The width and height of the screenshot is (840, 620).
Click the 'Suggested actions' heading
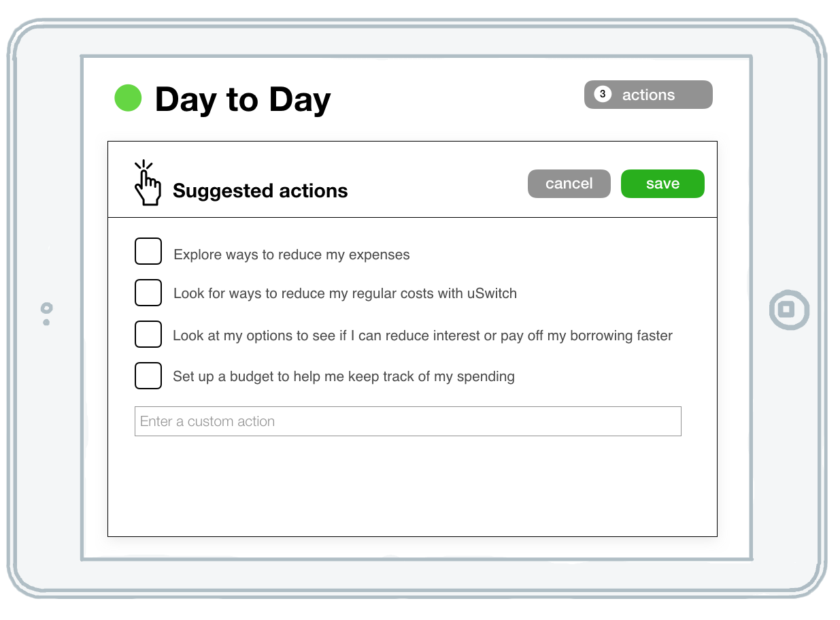pyautogui.click(x=260, y=191)
